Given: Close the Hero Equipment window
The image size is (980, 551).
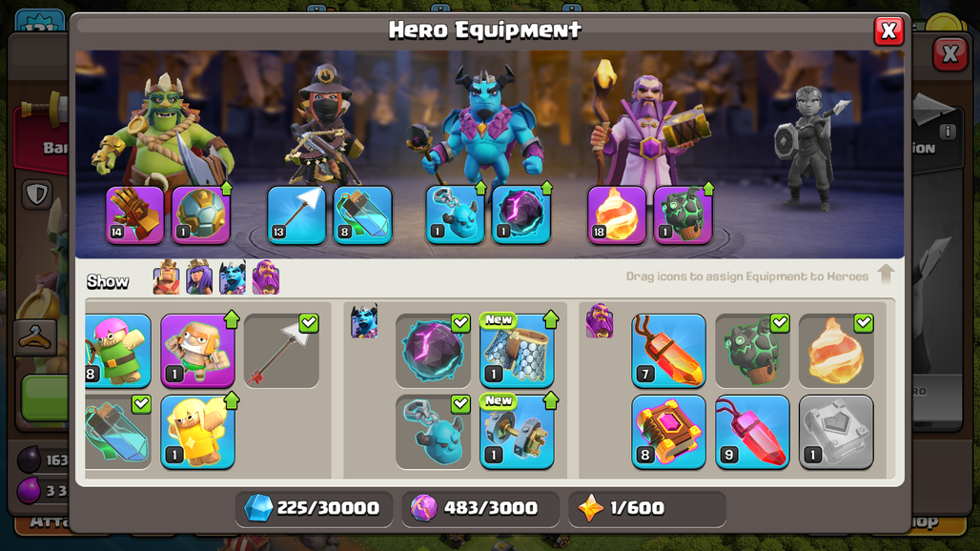Looking at the screenshot, I should pos(888,31).
